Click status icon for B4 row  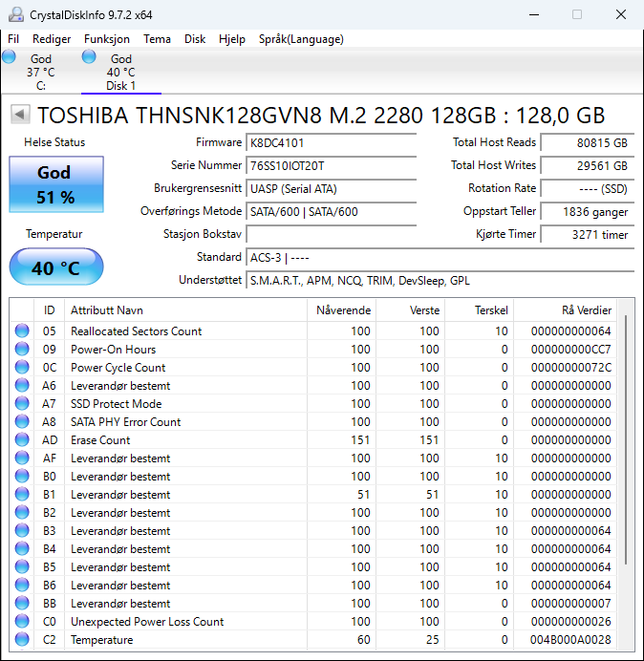pyautogui.click(x=22, y=548)
